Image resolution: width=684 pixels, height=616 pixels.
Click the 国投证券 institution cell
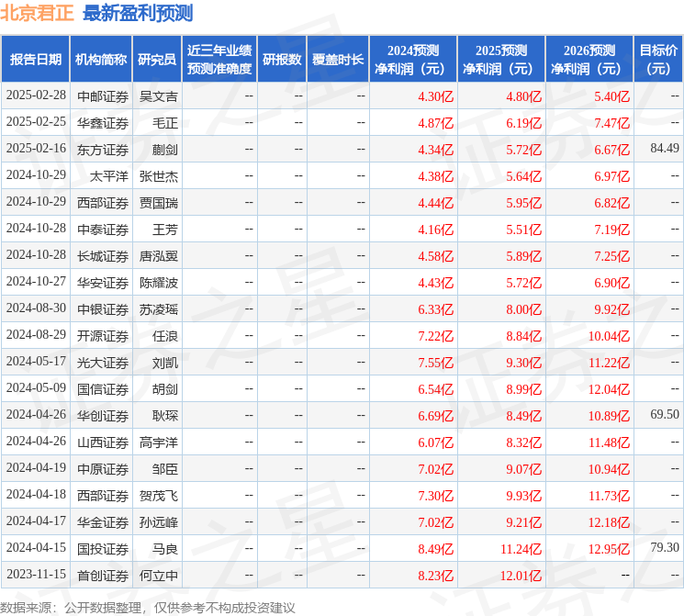point(103,549)
